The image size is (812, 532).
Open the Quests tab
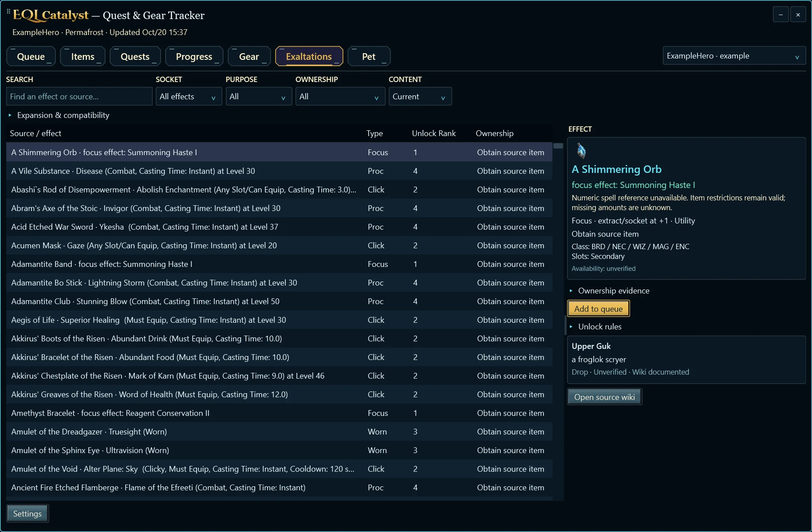pyautogui.click(x=135, y=56)
